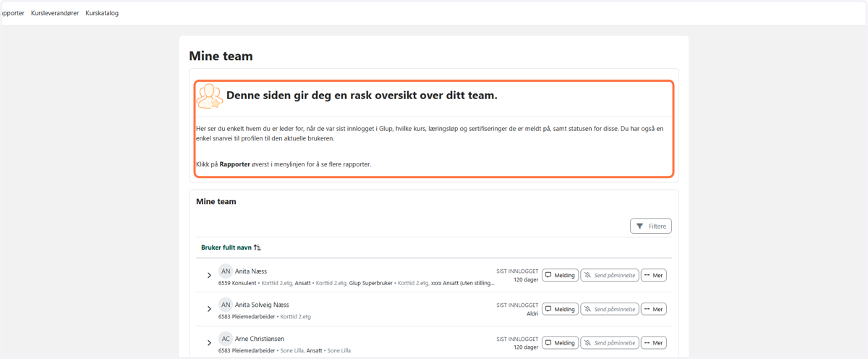868x359 pixels.
Task: Sort by Bruker fullt navn column header
Action: [x=226, y=248]
